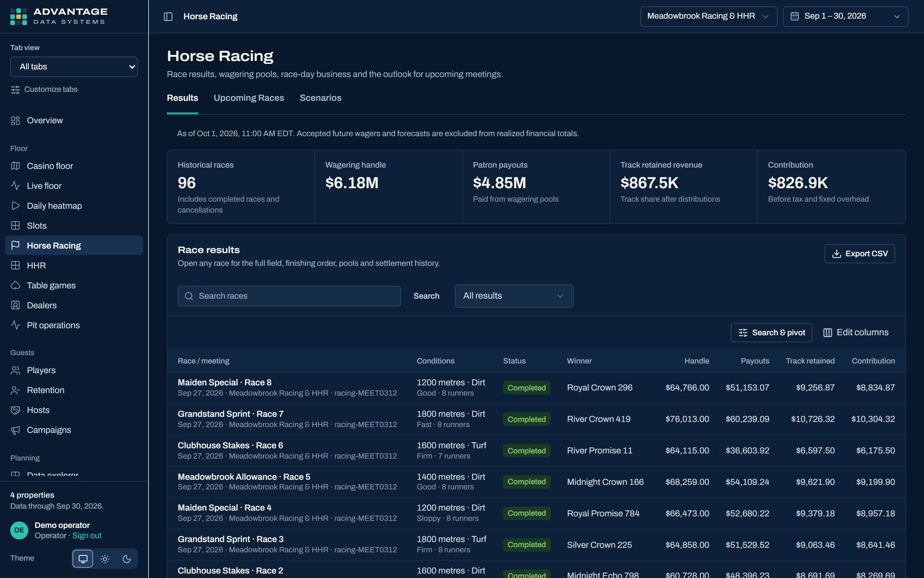The image size is (924, 578).
Task: Focus the Search races input field
Action: coord(289,296)
